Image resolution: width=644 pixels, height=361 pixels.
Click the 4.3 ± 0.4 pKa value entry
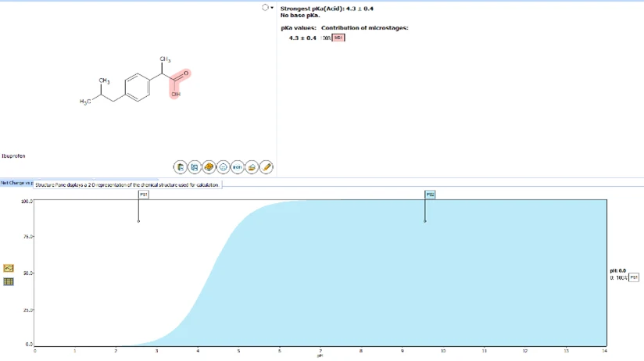[x=302, y=38]
